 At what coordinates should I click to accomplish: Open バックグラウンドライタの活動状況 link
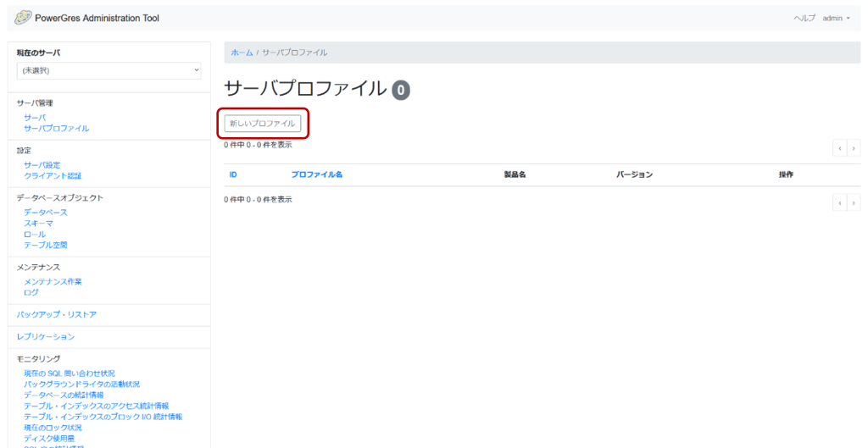tap(81, 384)
